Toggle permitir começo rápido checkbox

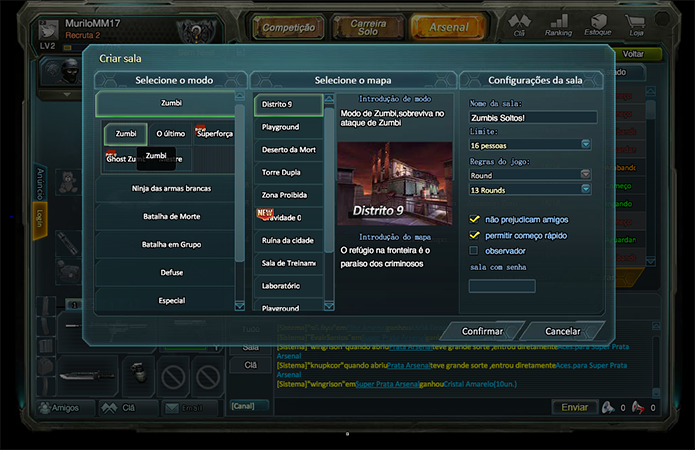[474, 235]
